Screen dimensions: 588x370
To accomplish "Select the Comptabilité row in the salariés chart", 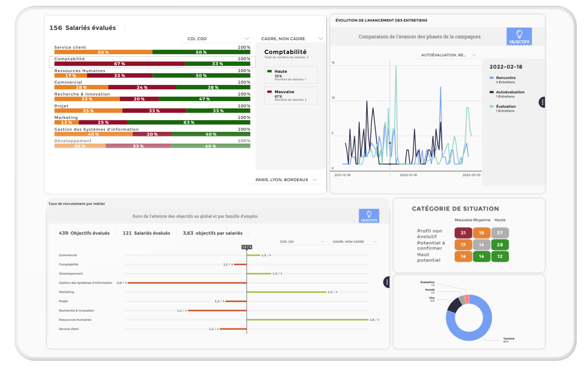I will 152,62.
